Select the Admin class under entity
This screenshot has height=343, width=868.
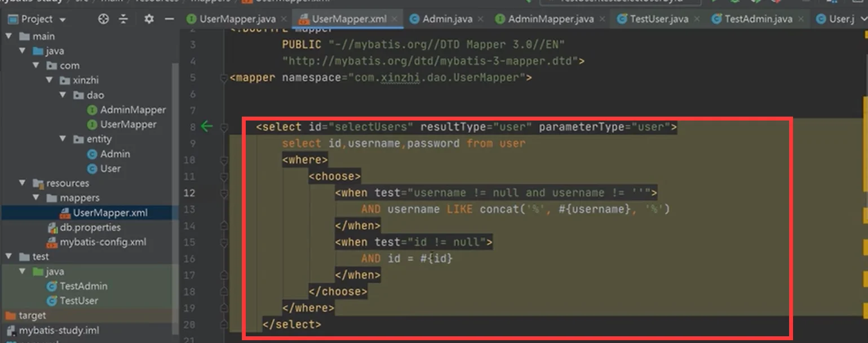[115, 154]
